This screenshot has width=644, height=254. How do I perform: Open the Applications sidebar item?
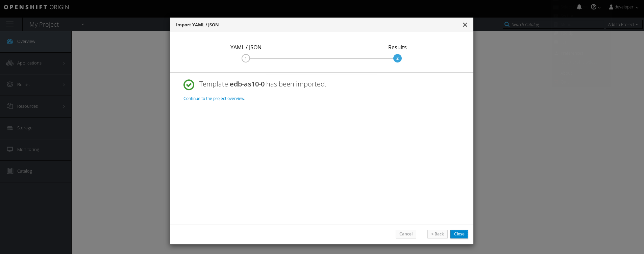click(x=35, y=63)
